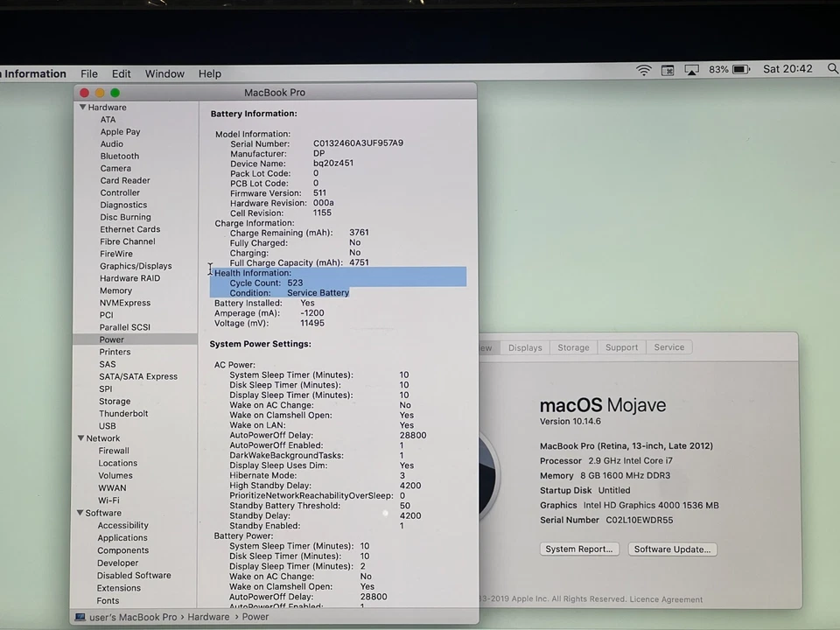Select SATA/SATA Express in the sidebar
840x630 pixels.
point(138,376)
